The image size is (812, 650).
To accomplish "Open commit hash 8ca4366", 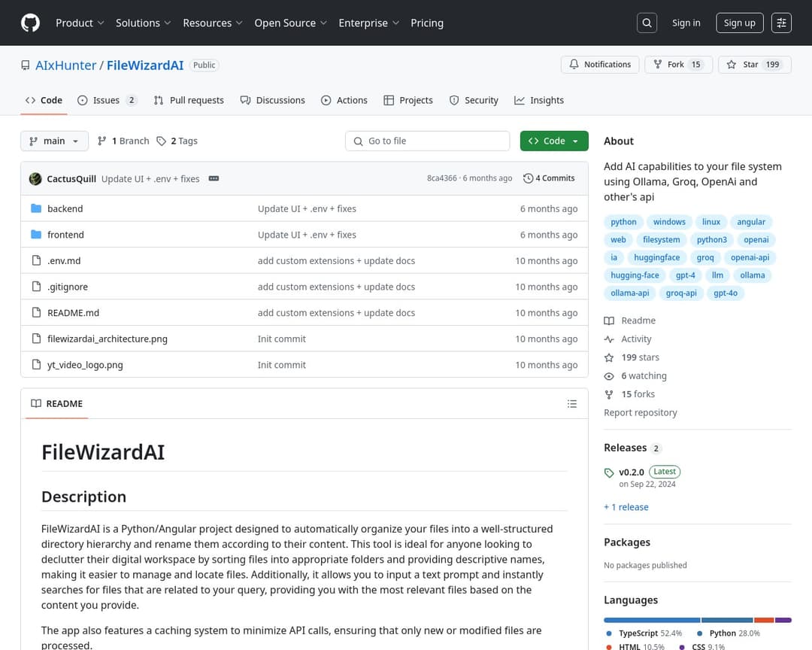I will point(442,178).
